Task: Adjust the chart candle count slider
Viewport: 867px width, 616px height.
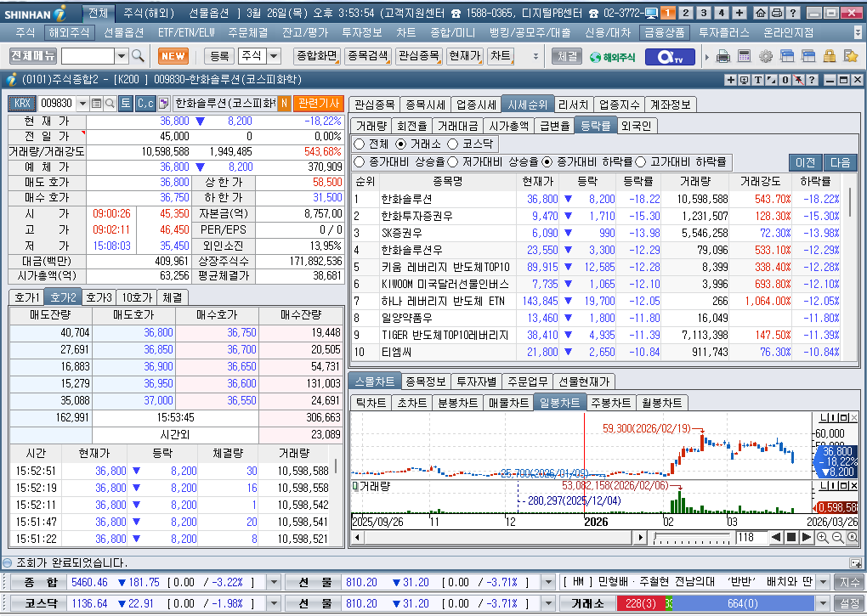Action: (x=691, y=537)
